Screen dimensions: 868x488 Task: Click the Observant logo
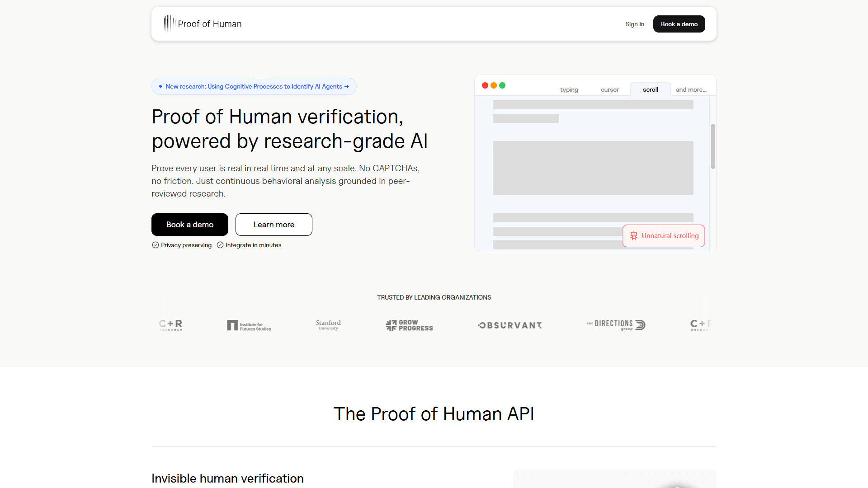[510, 325]
